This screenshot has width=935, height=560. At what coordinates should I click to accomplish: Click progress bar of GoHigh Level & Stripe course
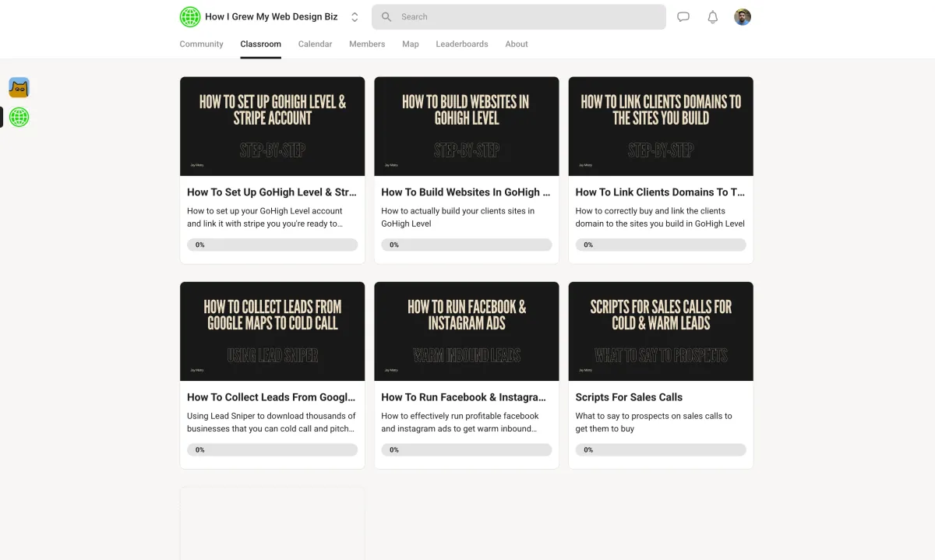tap(272, 245)
